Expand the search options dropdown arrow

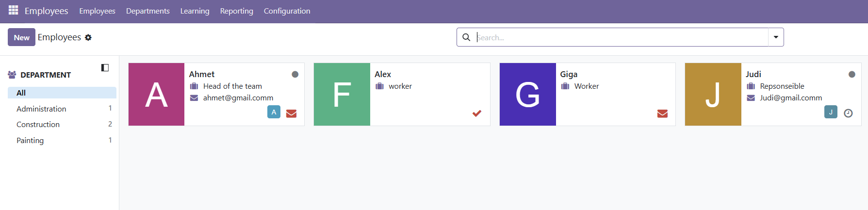776,37
